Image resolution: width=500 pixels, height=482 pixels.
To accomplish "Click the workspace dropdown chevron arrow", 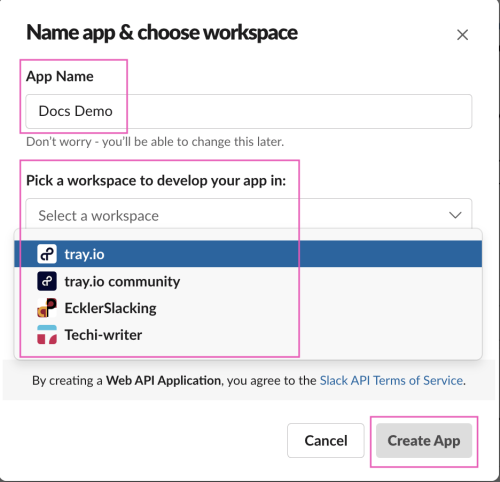I will (455, 215).
